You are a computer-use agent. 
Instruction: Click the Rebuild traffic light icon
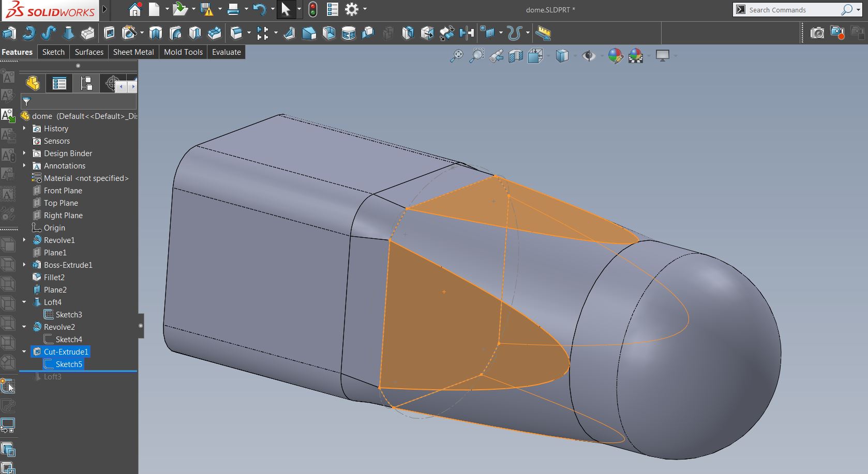pyautogui.click(x=313, y=9)
